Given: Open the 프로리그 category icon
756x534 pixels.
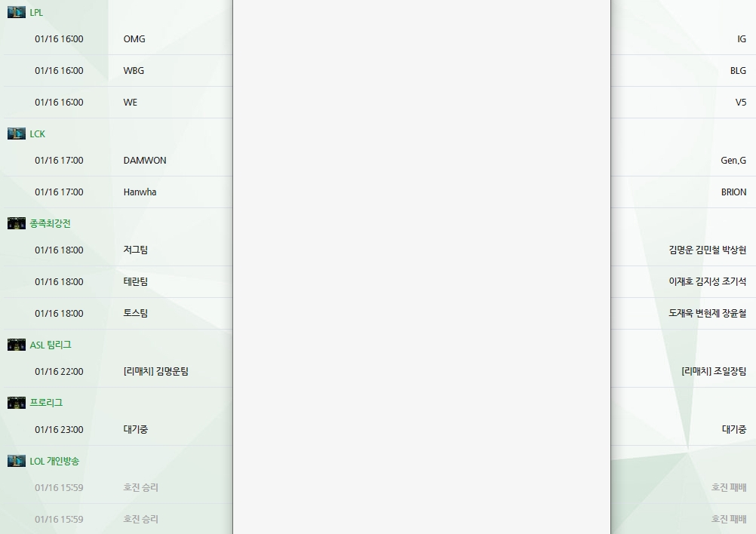Looking at the screenshot, I should pyautogui.click(x=17, y=403).
